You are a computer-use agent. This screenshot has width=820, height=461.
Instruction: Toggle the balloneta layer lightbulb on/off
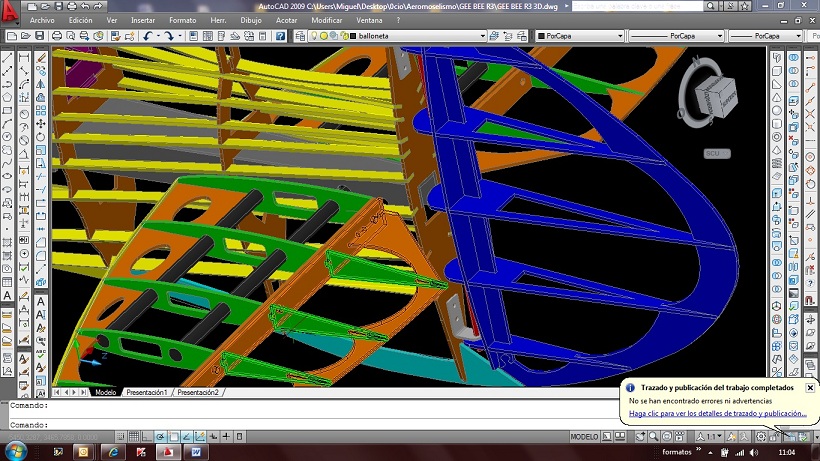(x=313, y=36)
